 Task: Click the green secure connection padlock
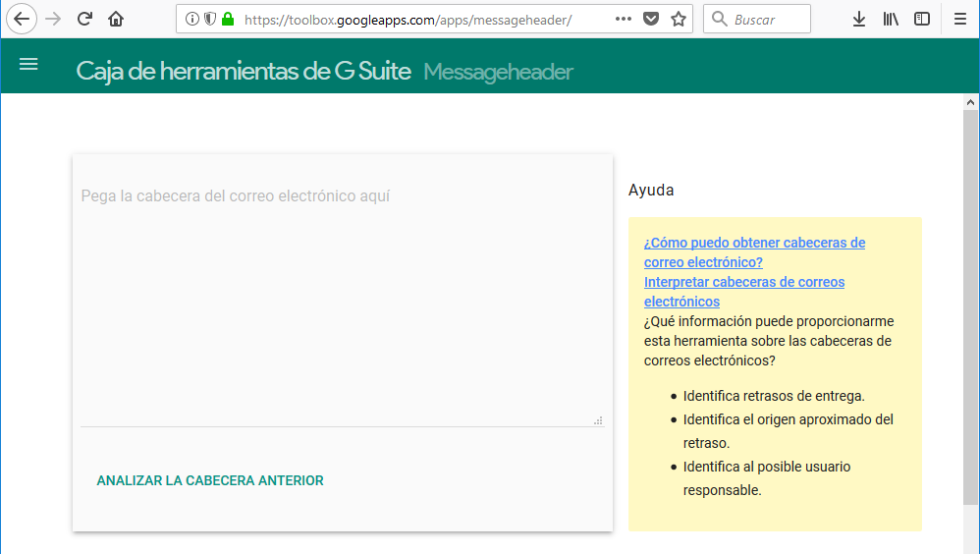tap(228, 19)
